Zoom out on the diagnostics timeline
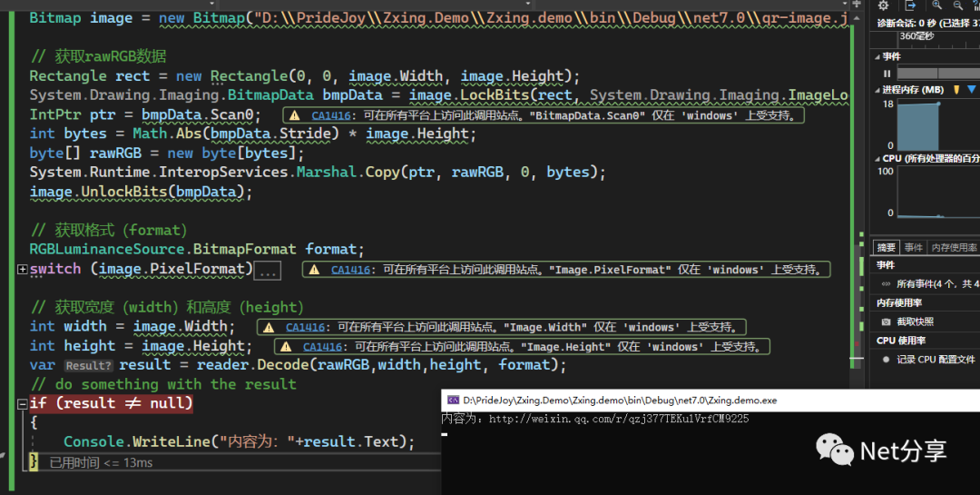This screenshot has width=980, height=495. point(958,5)
